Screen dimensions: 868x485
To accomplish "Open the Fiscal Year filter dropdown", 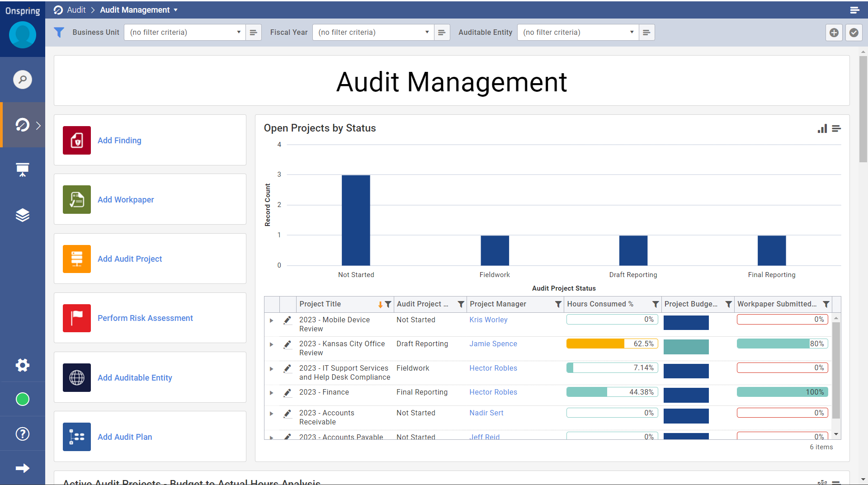I will (373, 33).
